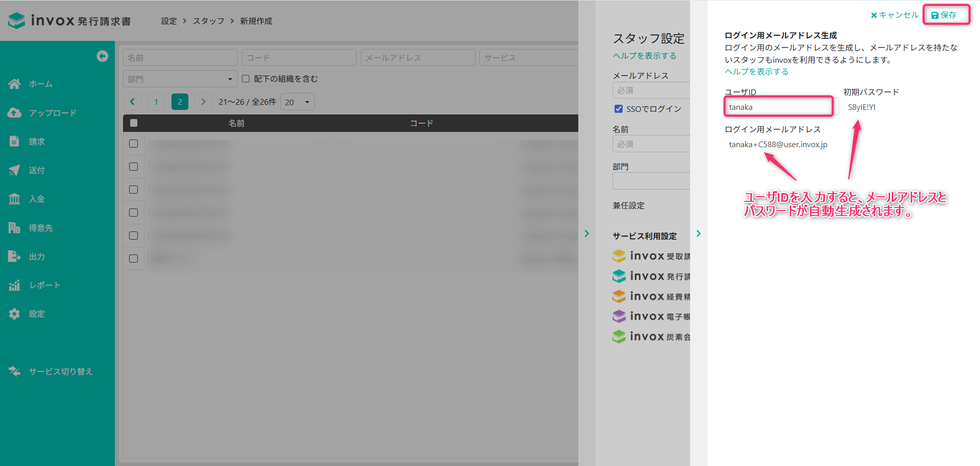Go to the next page arrow
The height and width of the screenshot is (466, 980).
[x=203, y=102]
